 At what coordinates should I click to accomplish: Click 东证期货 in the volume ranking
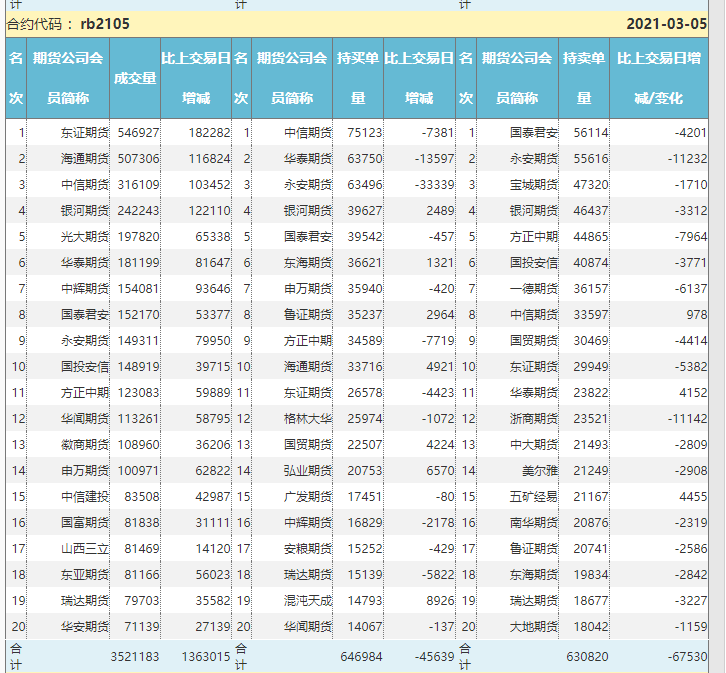(85, 133)
